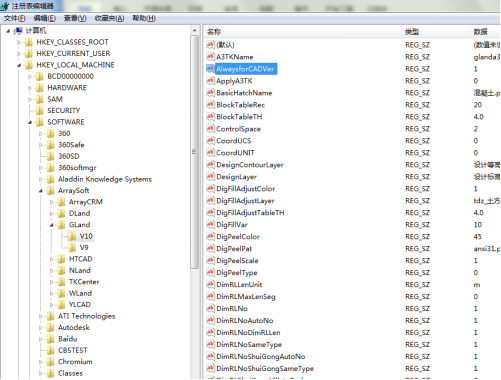This screenshot has height=380, width=501.
Task: Click the string icon beside A3TKName
Action: [x=210, y=56]
